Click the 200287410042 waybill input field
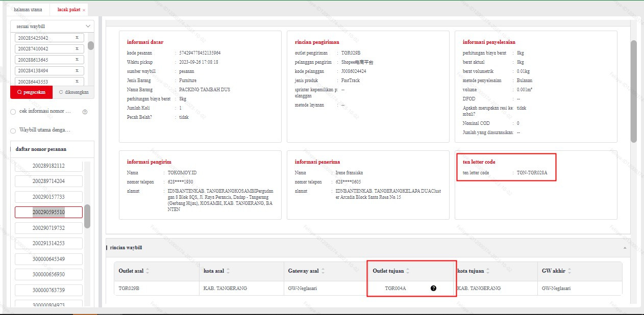Viewport: 644px width, 315px height. (x=49, y=48)
